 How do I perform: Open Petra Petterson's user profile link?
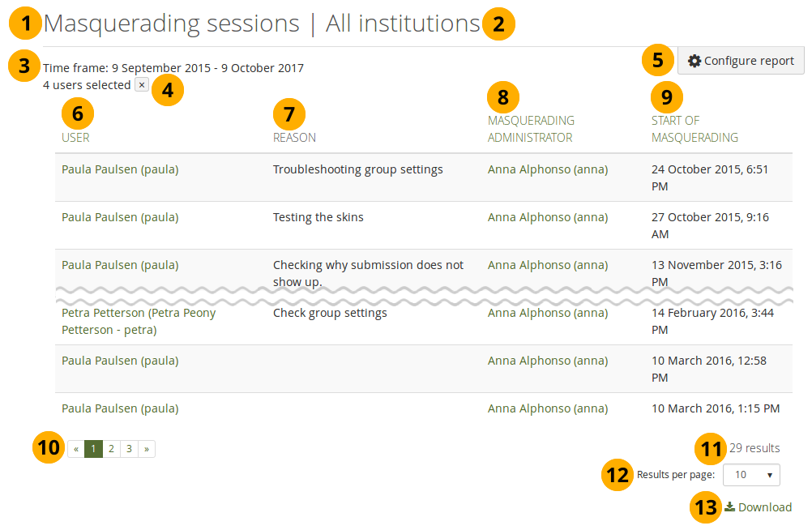click(x=138, y=321)
